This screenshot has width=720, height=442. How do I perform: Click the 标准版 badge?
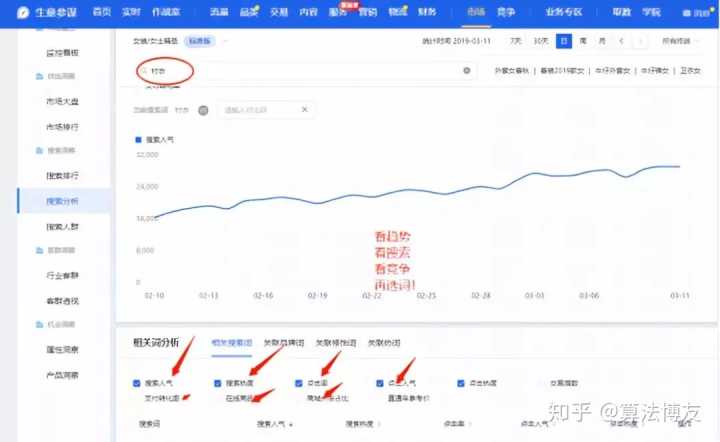coord(200,41)
